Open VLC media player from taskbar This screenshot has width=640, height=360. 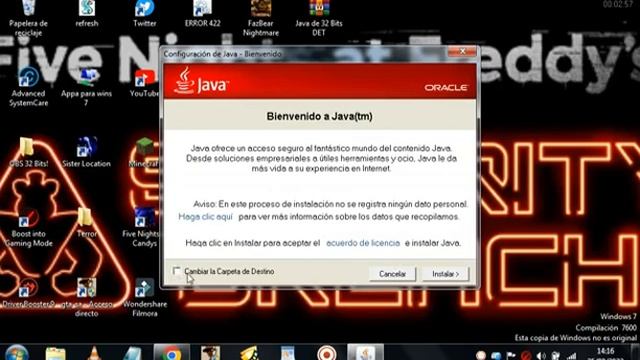point(93,353)
